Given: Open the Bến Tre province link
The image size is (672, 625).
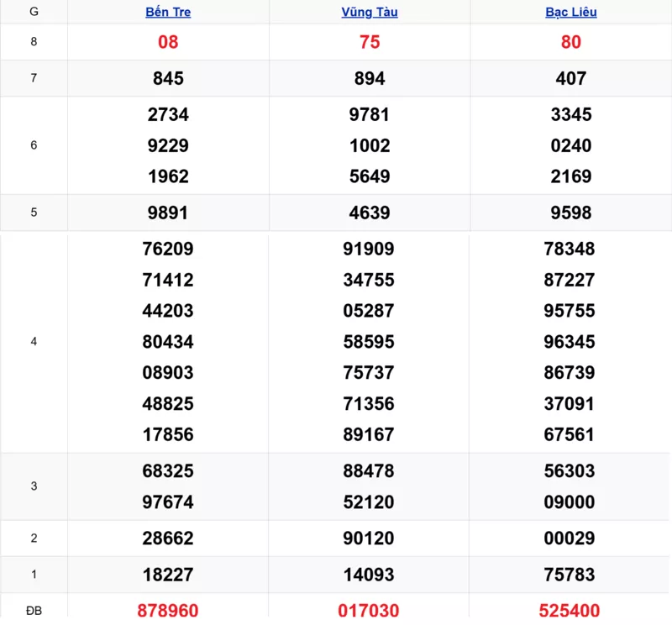Looking at the screenshot, I should [168, 13].
